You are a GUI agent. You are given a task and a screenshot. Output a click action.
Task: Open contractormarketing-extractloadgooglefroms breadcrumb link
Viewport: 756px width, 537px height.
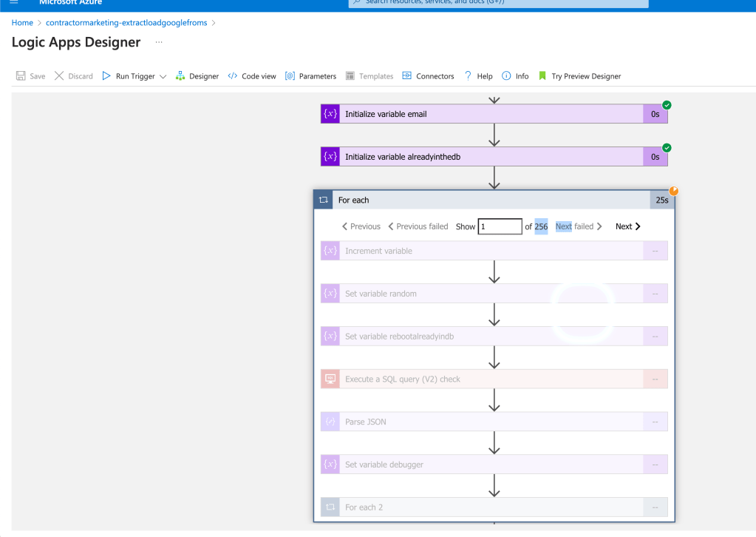pyautogui.click(x=126, y=23)
